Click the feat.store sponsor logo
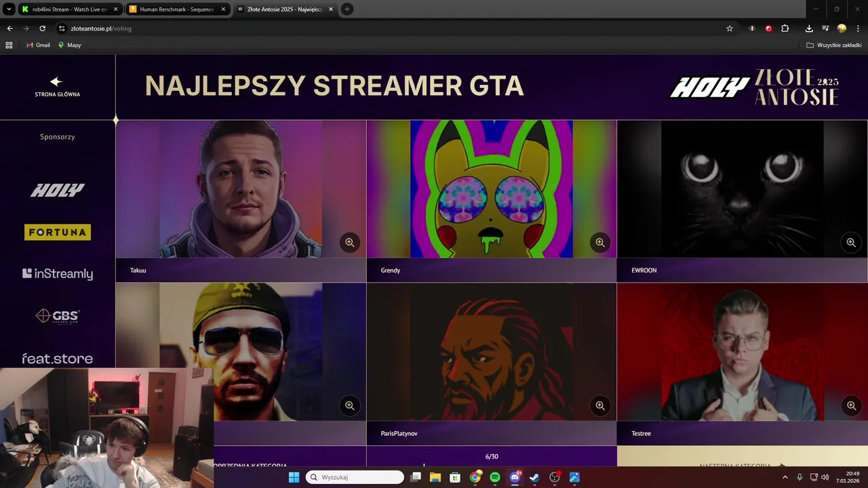 (x=58, y=359)
